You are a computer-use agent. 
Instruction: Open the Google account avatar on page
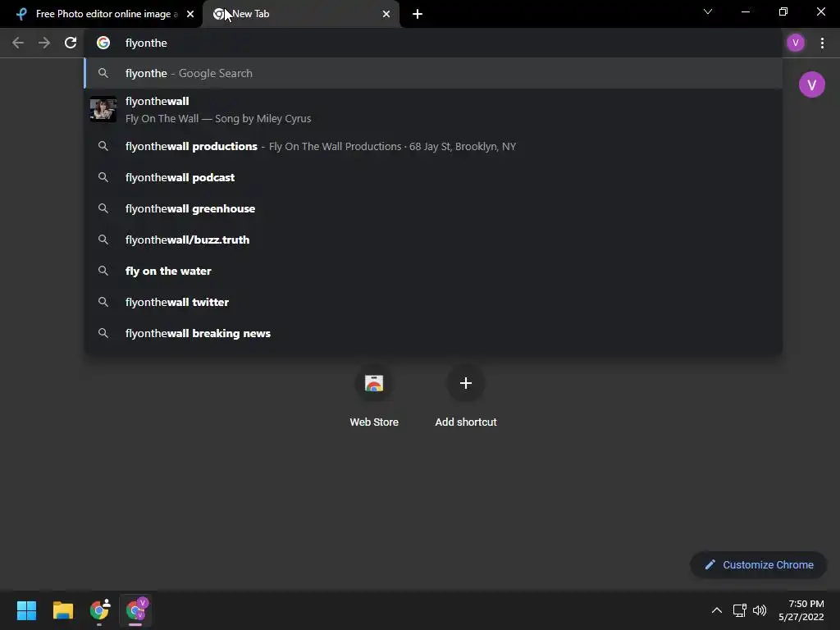pyautogui.click(x=811, y=84)
